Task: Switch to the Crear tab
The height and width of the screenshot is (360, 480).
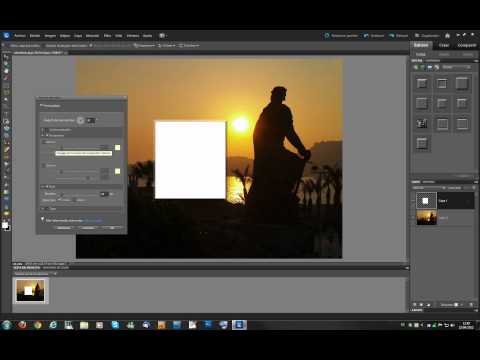Action: coord(444,45)
